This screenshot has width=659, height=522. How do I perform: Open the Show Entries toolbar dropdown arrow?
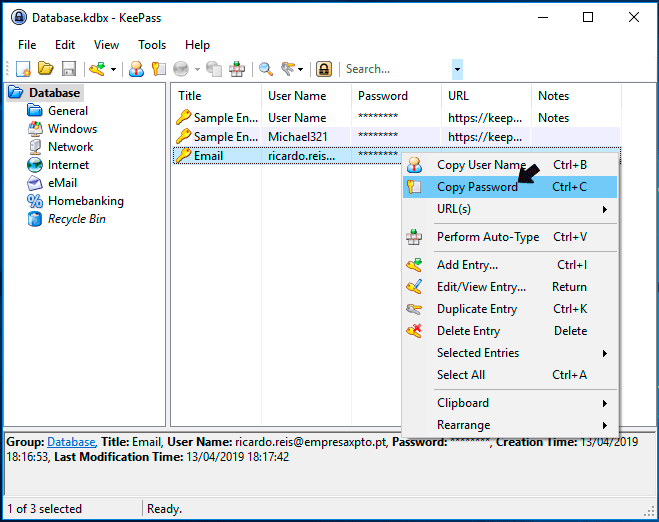pyautogui.click(x=301, y=69)
